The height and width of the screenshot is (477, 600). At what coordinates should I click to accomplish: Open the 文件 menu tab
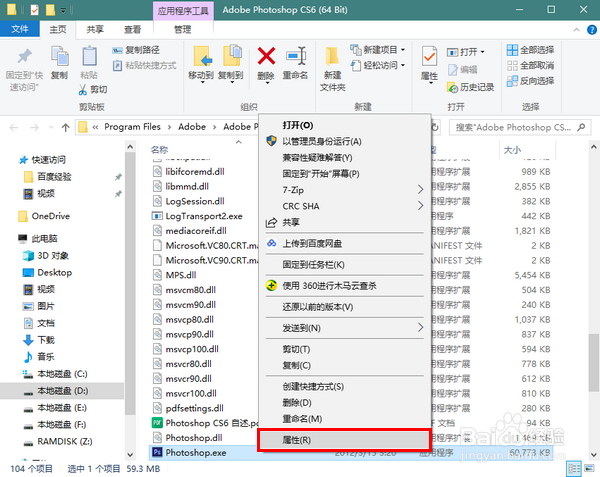(x=20, y=29)
